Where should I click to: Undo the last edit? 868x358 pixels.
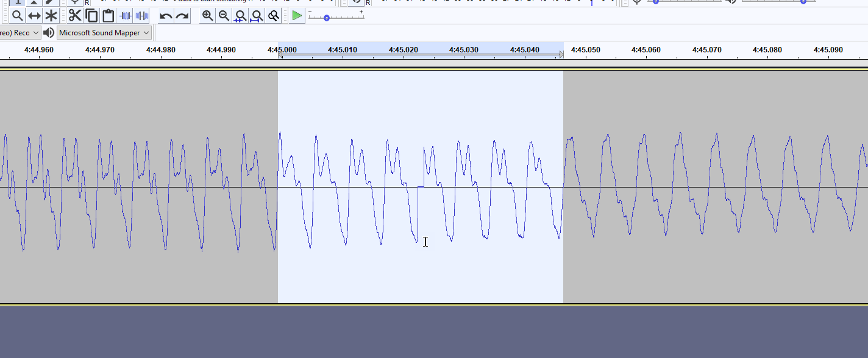[x=166, y=15]
